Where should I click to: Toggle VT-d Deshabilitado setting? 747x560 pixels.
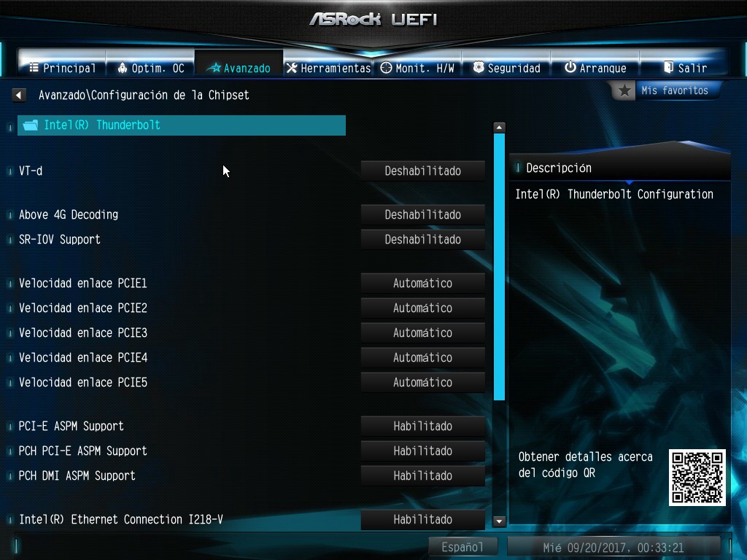422,171
